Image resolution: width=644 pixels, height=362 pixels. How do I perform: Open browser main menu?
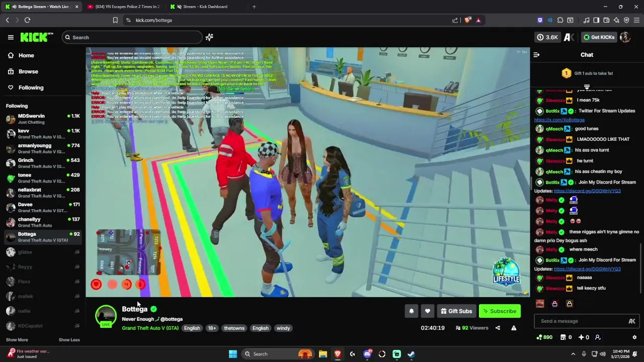click(636, 20)
